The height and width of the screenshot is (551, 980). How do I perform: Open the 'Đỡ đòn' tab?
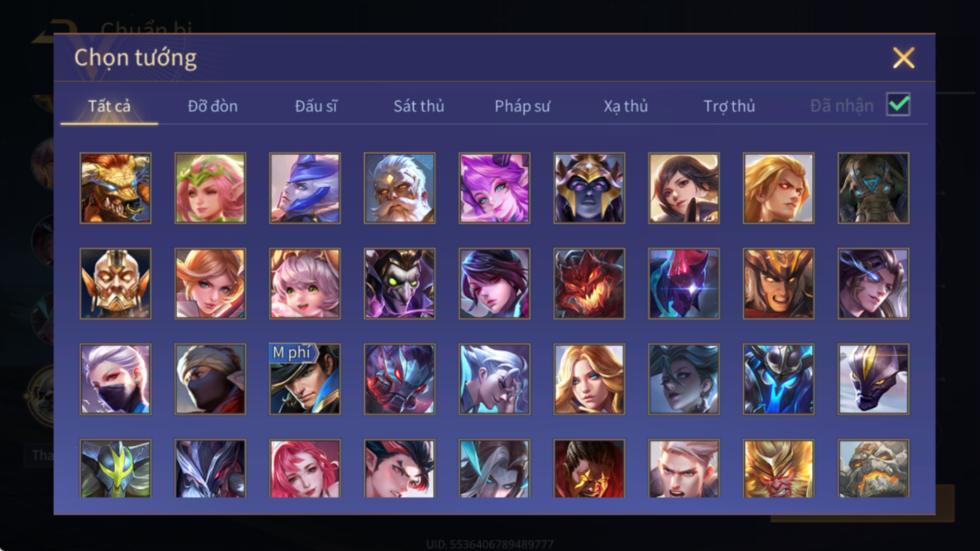click(213, 106)
